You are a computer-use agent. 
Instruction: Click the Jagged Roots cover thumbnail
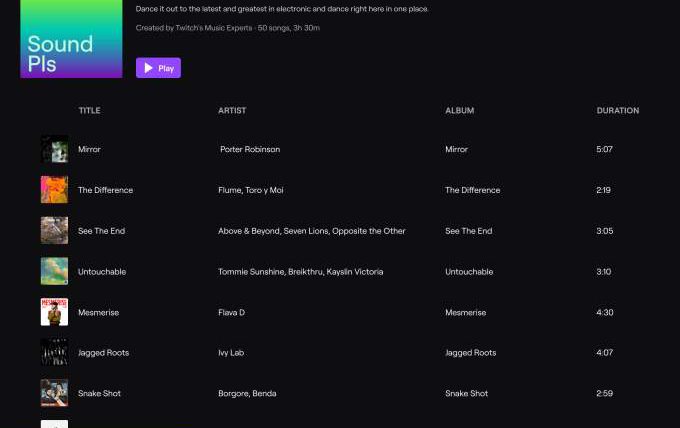click(54, 353)
